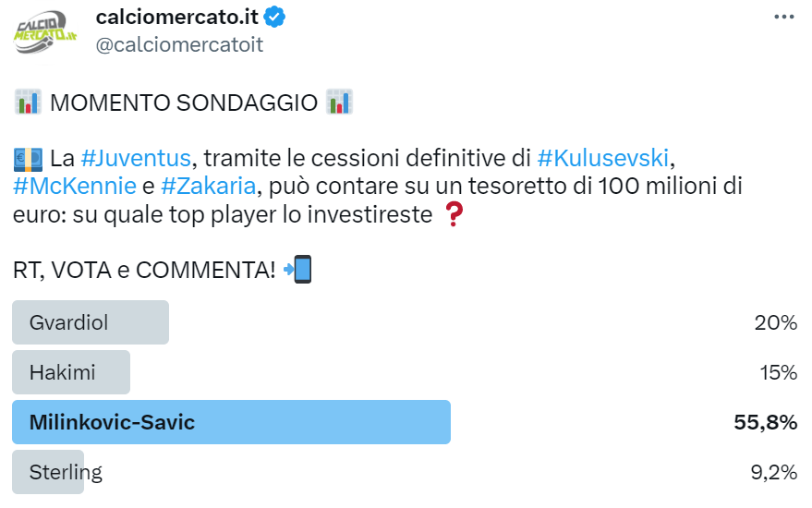812x508 pixels.
Task: Click the bar chart emoji before MOMENTO SONDAGGIO
Action: 29,103
